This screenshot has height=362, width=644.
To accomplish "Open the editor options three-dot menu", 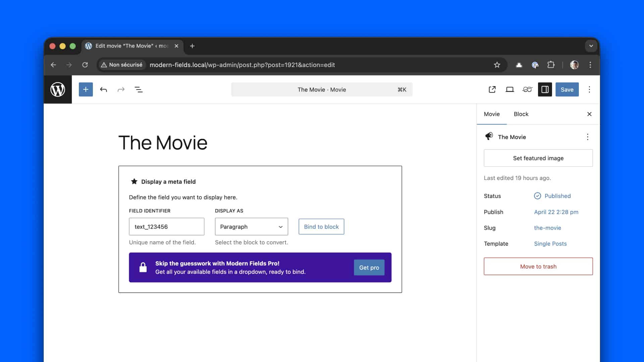I will pyautogui.click(x=589, y=89).
